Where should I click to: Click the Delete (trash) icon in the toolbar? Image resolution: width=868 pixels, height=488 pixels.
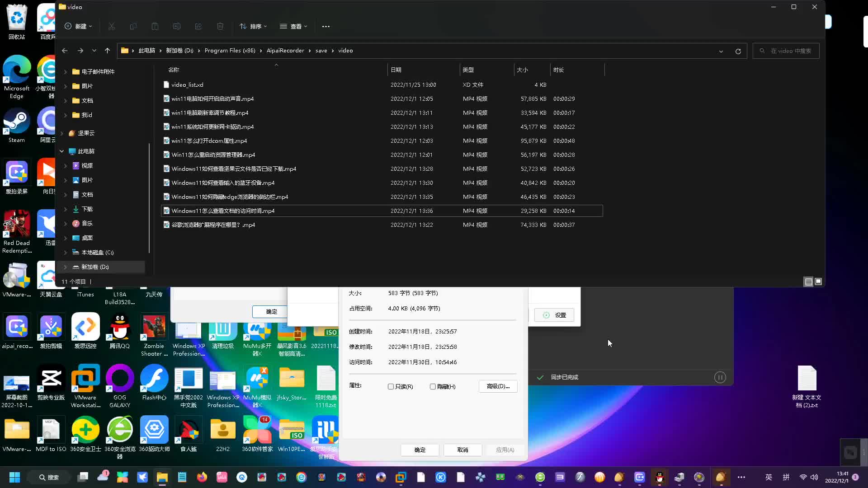(x=220, y=26)
